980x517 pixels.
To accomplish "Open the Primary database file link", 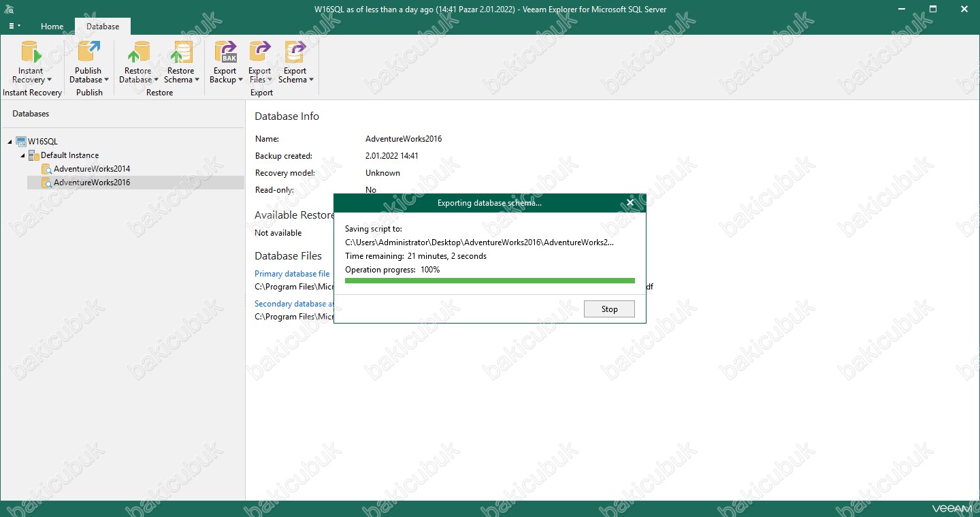I will [292, 274].
